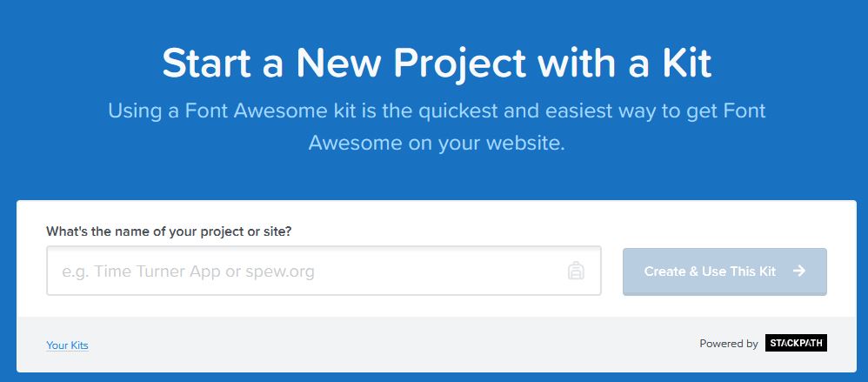Screen dimensions: 868x382
Task: Click the 'What's the name of your project' label
Action: tap(168, 231)
